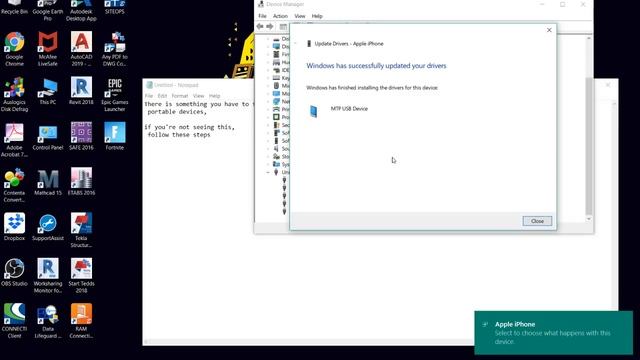Open Adobe Acrobat desktop shortcut

pyautogui.click(x=14, y=140)
